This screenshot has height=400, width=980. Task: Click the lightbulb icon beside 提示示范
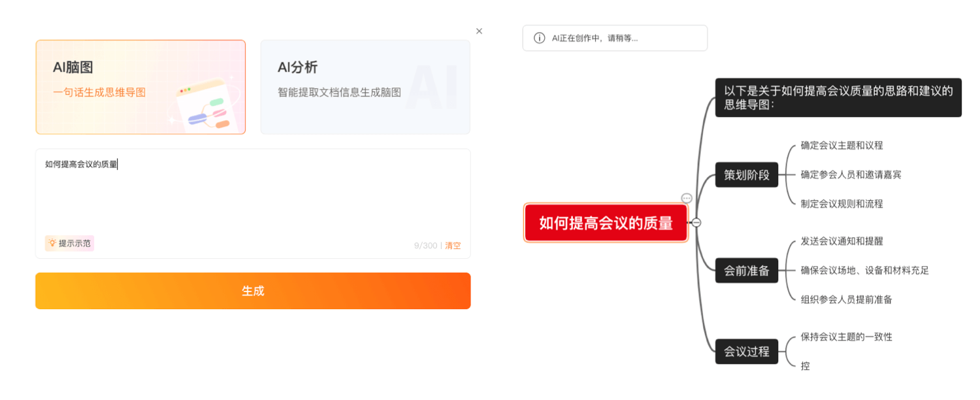(x=52, y=243)
